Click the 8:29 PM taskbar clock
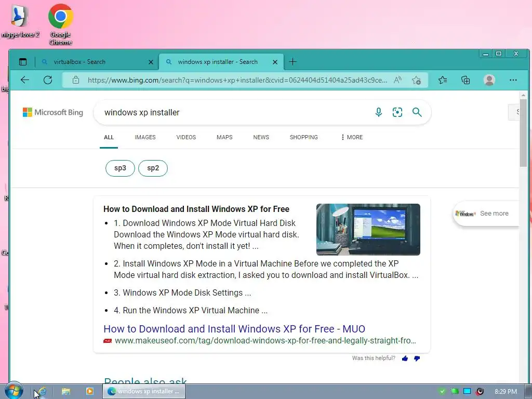532x399 pixels. coord(506,392)
